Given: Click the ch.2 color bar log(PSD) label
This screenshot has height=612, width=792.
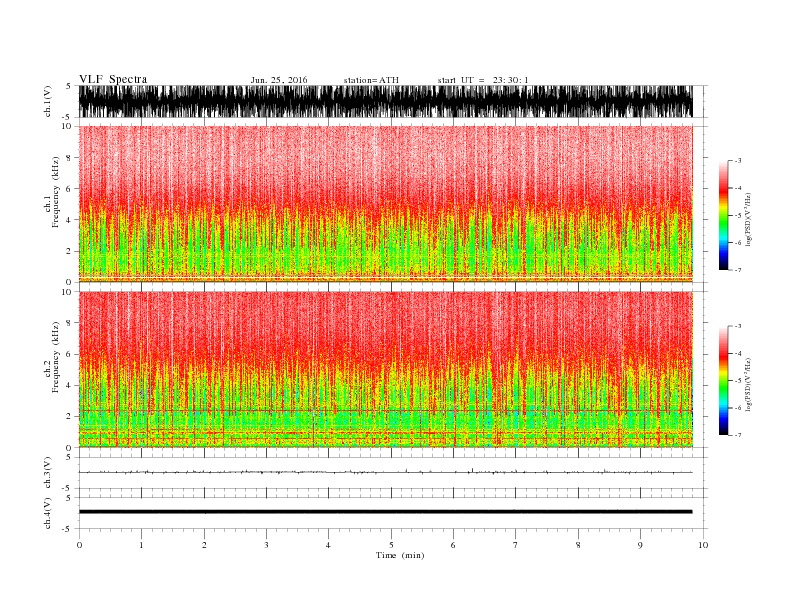Looking at the screenshot, I should point(749,384).
